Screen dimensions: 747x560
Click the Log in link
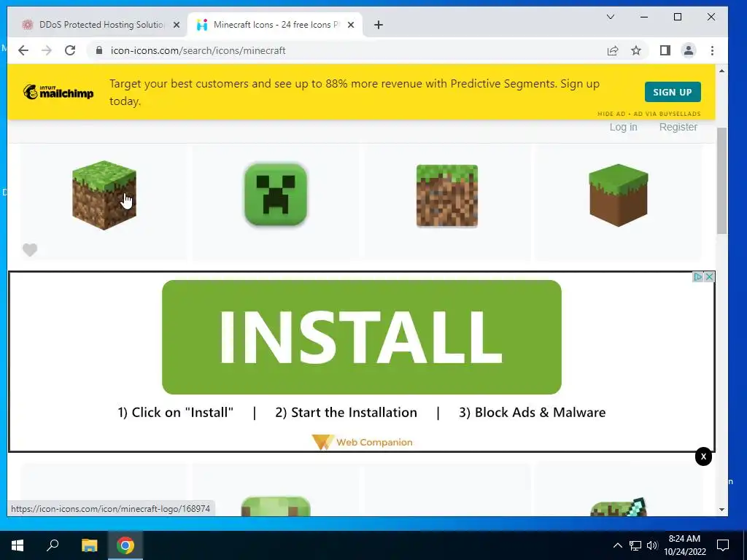coord(623,127)
